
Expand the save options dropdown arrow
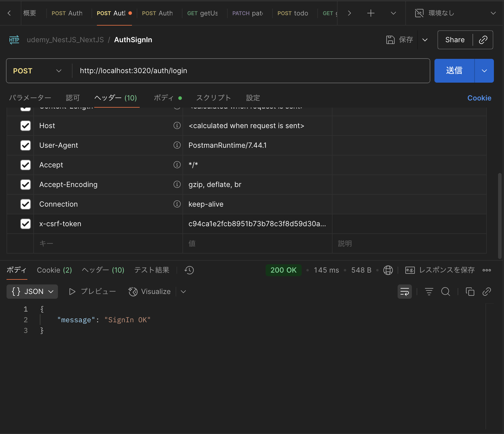click(425, 40)
